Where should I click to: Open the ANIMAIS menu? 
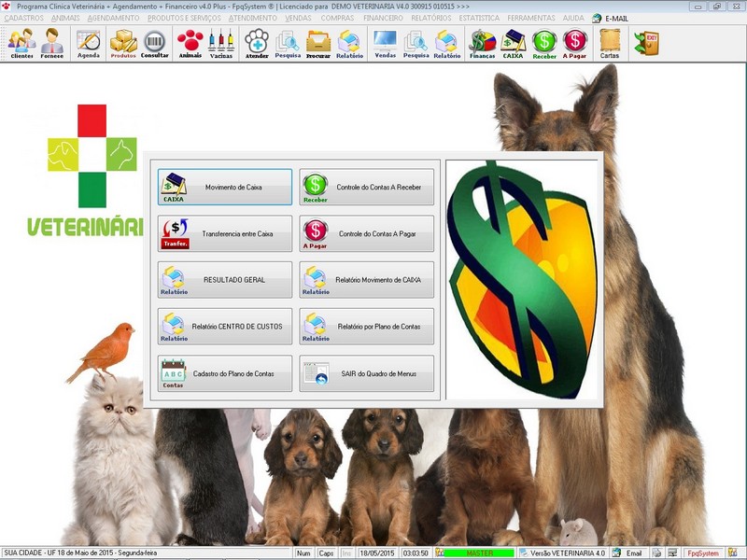(65, 18)
